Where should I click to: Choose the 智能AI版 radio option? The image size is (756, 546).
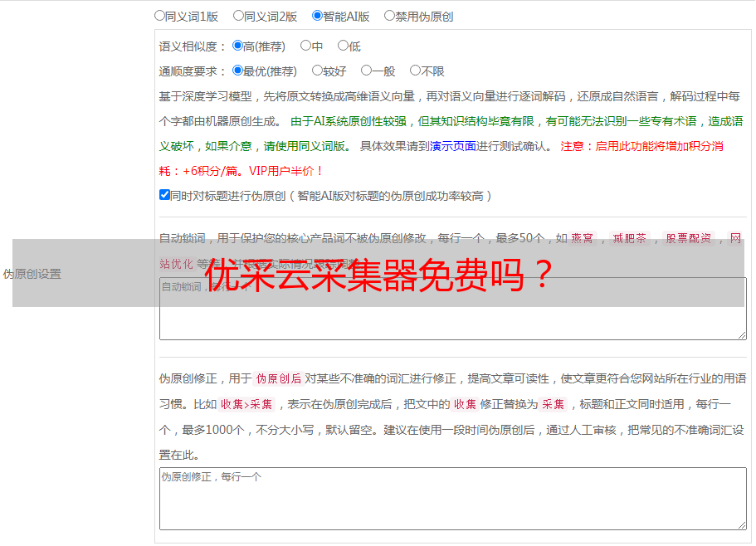(317, 16)
